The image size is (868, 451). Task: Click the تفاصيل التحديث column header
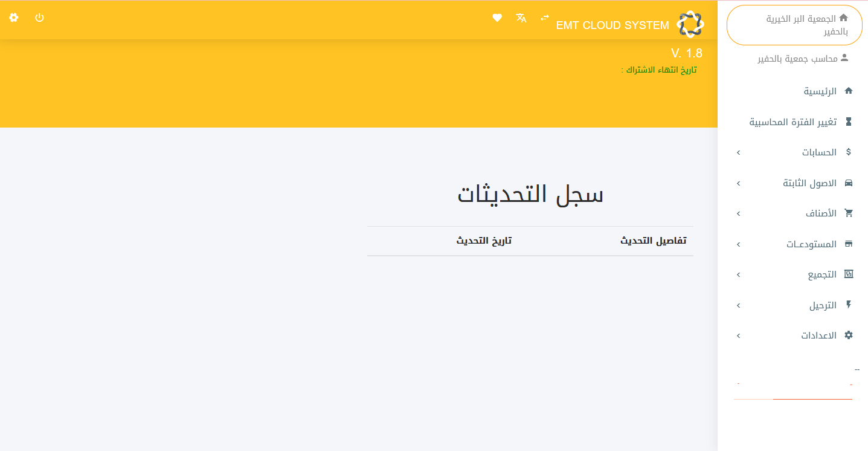click(653, 240)
